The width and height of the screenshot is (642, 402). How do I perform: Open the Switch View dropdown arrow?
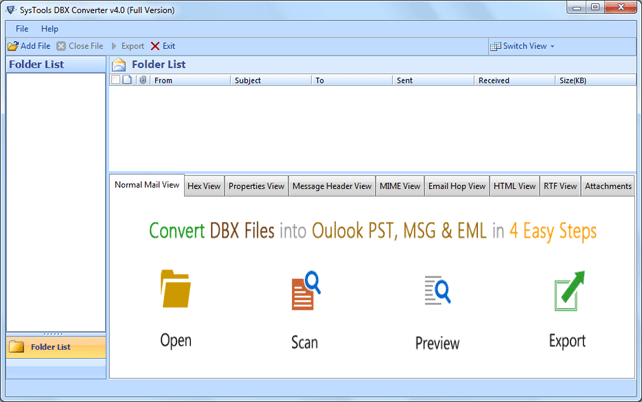(552, 47)
